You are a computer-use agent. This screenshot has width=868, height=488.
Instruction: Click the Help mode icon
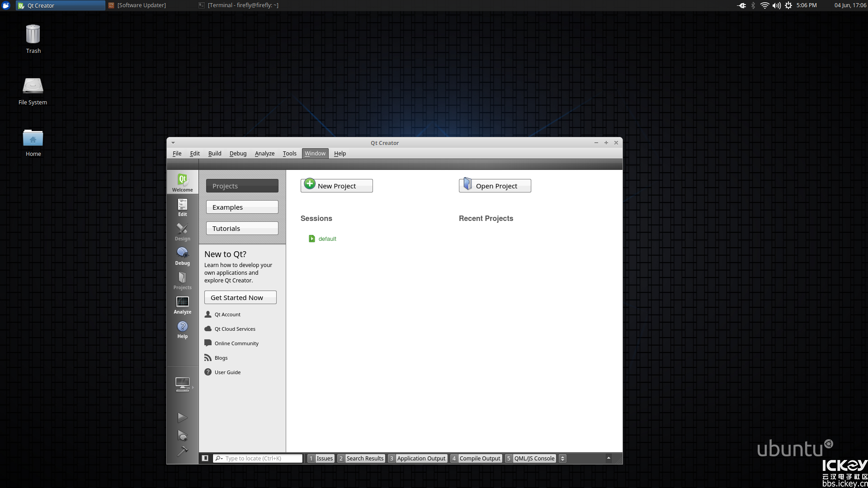(x=182, y=329)
